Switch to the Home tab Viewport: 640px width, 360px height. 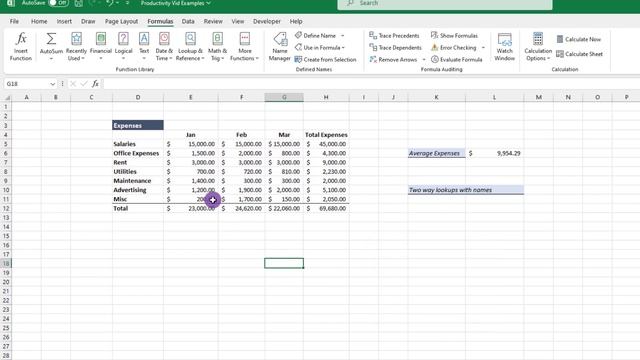pyautogui.click(x=39, y=21)
